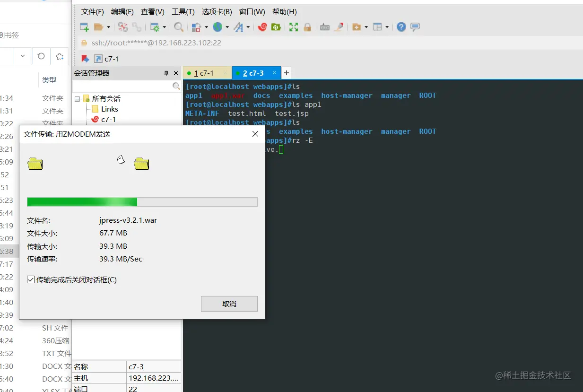Click the Reconnect chain-link toolbar icon
This screenshot has width=583, height=392.
point(137,27)
